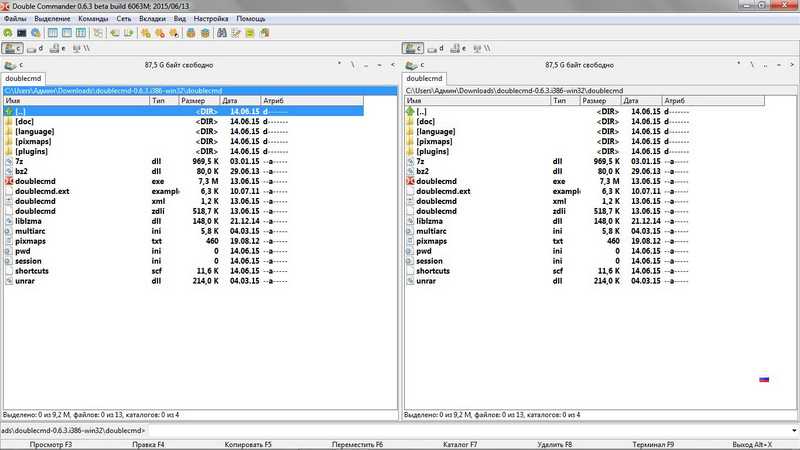Select drive e in left drive bar
This screenshot has width=800, height=450.
pyautogui.click(x=58, y=48)
